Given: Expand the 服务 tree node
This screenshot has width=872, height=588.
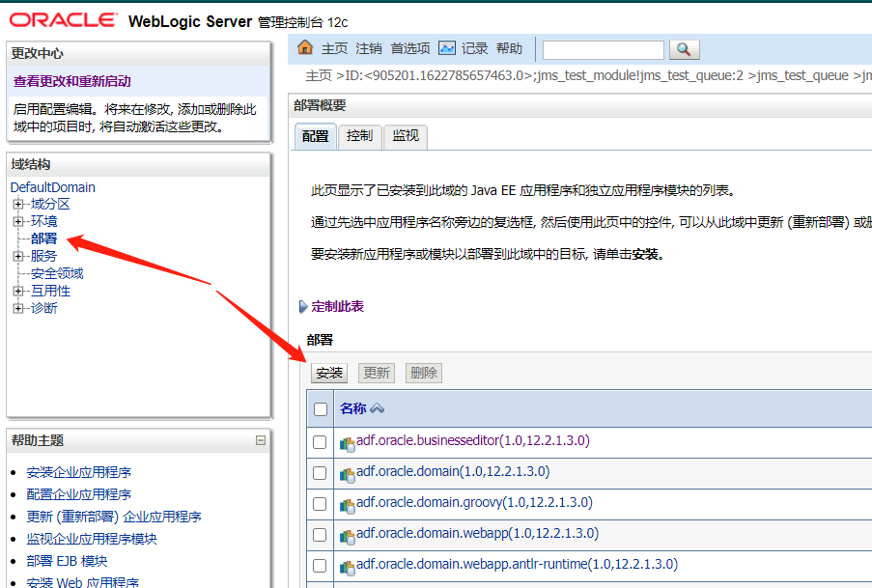Looking at the screenshot, I should (18, 256).
